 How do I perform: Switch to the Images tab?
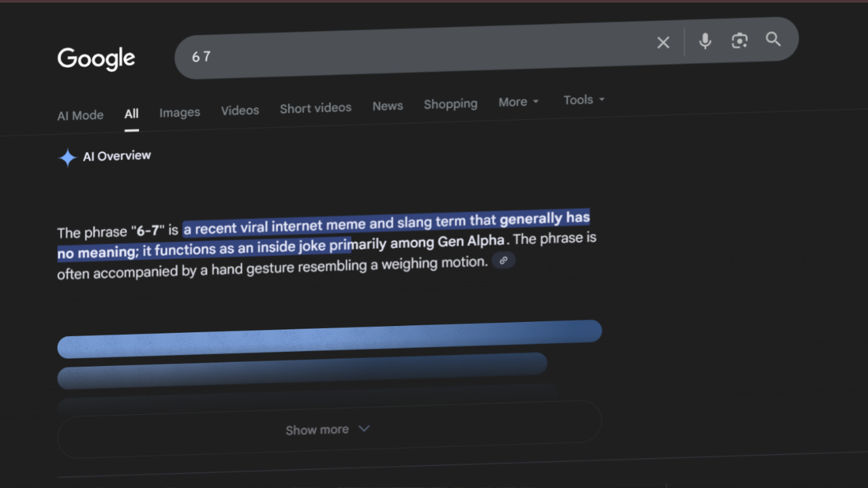(x=179, y=112)
